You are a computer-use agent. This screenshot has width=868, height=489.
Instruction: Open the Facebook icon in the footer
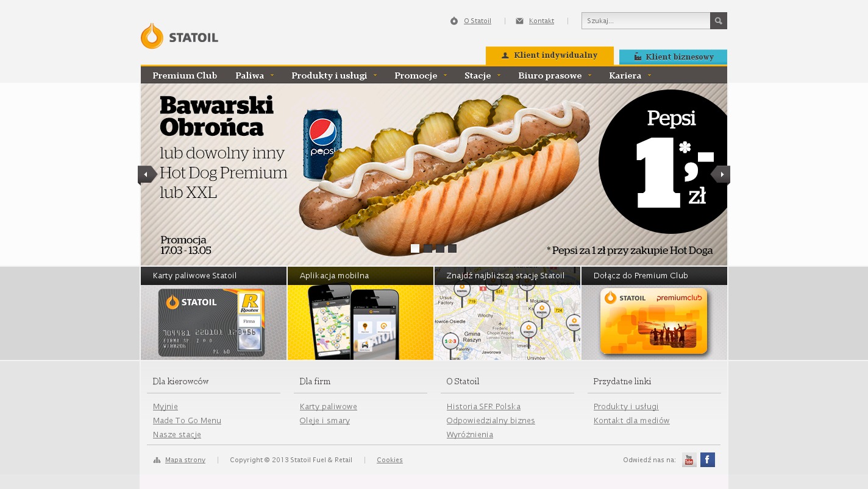coord(708,460)
